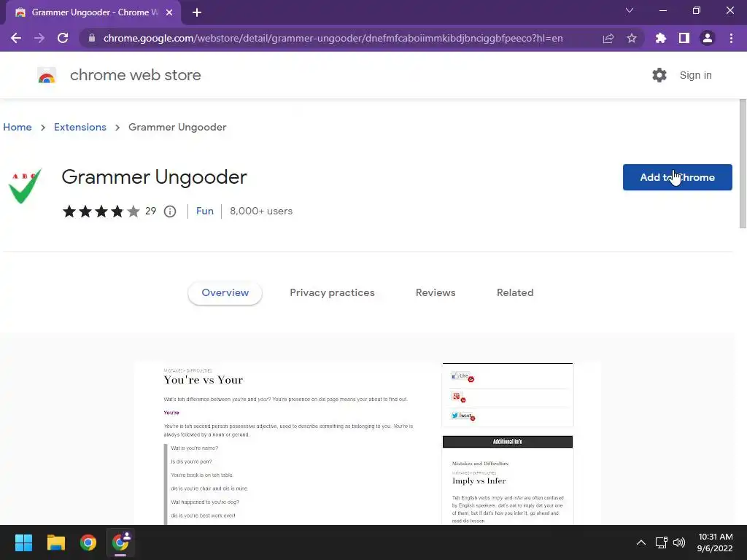This screenshot has width=747, height=560.
Task: Click the Add to Chrome button
Action: tap(677, 177)
